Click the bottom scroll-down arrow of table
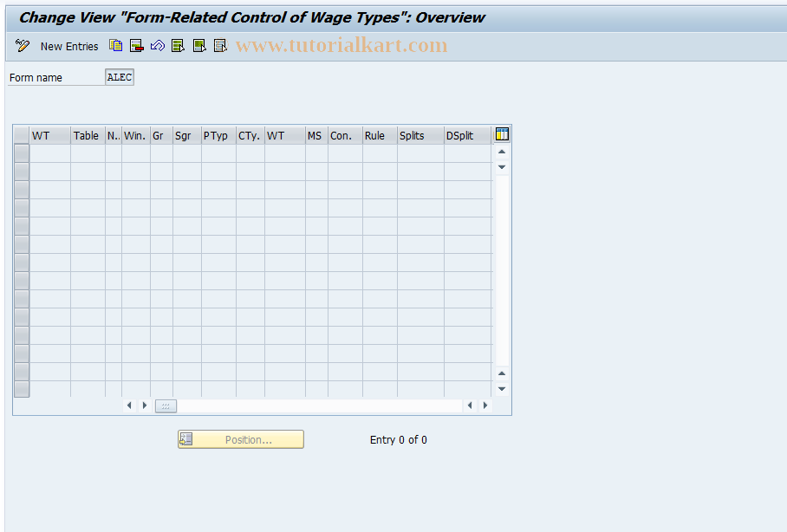 (502, 389)
